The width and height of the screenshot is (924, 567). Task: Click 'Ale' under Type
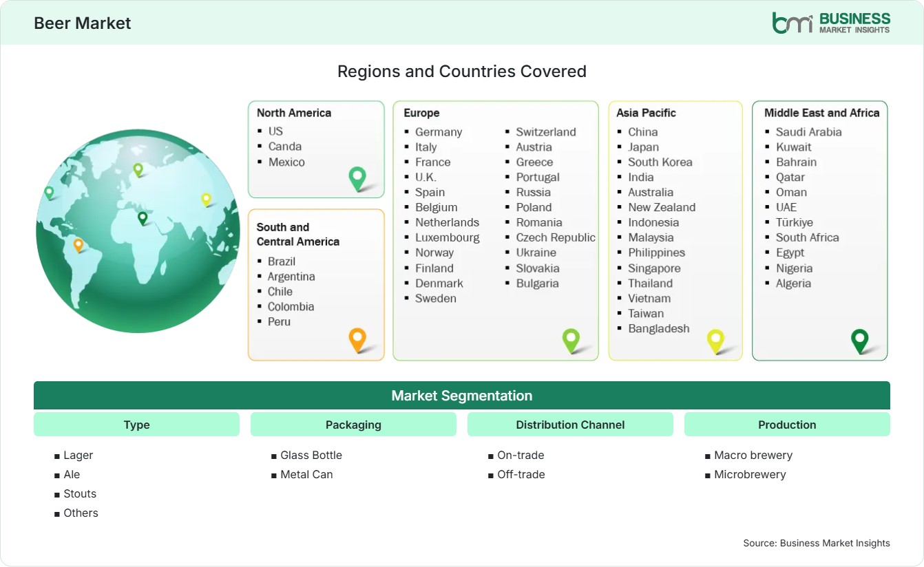tap(72, 474)
